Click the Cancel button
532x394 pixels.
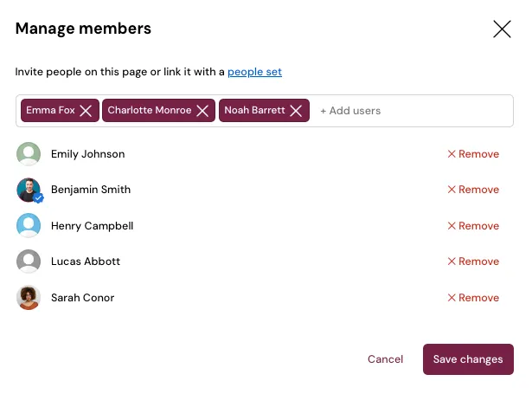click(x=385, y=359)
